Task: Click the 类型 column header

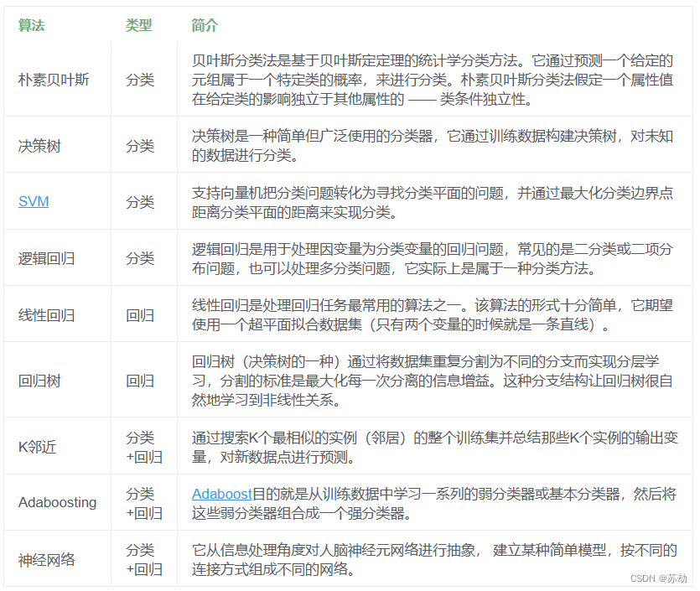Action: 139,25
